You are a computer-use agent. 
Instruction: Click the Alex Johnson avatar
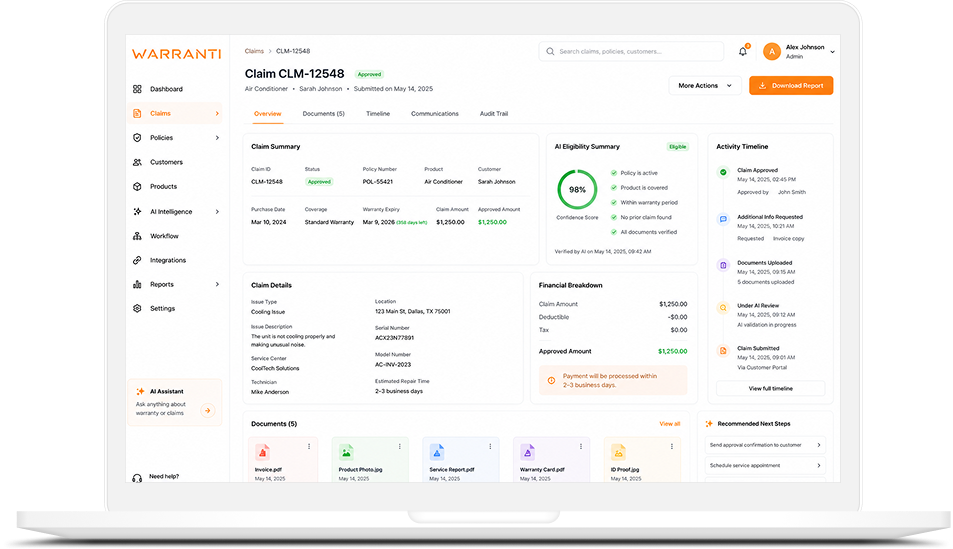[x=772, y=52]
